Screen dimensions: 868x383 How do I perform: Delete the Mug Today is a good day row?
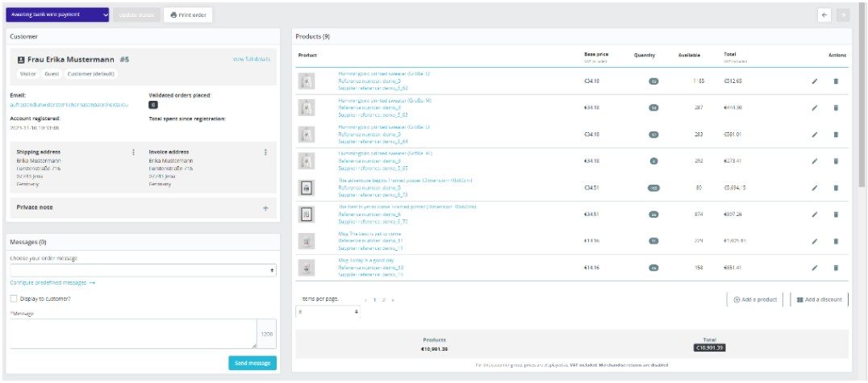(x=835, y=268)
